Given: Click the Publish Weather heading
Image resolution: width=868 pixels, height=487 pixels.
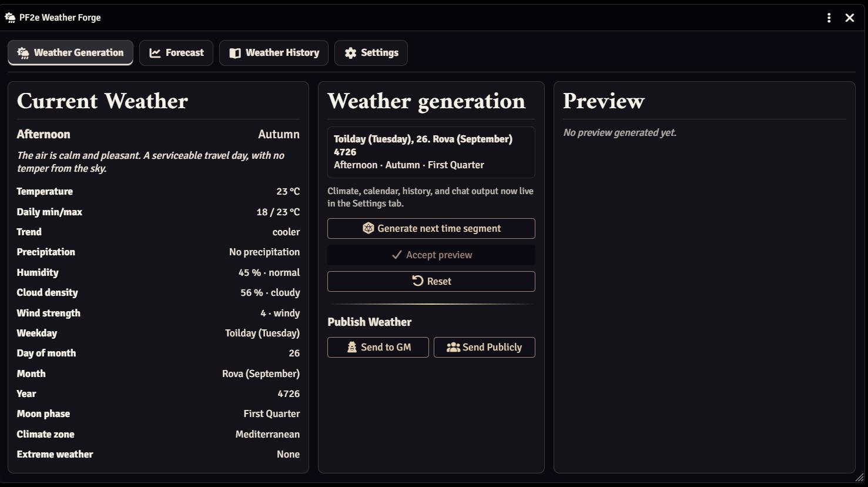Looking at the screenshot, I should 370,322.
